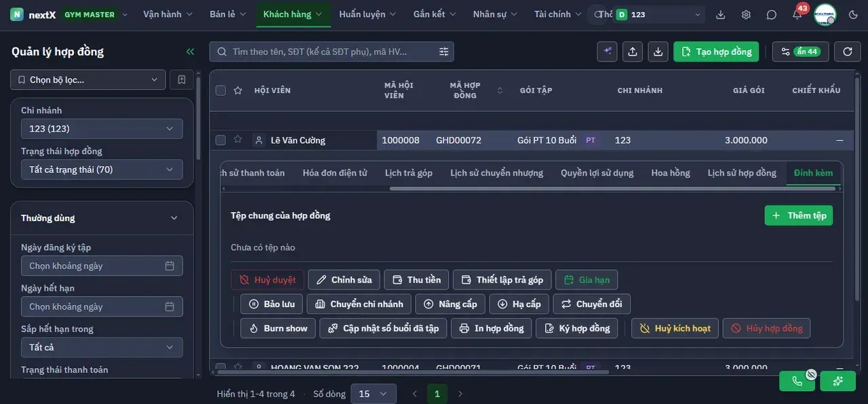The width and height of the screenshot is (868, 404).
Task: Open the green AI sparkle floating button
Action: tap(838, 381)
